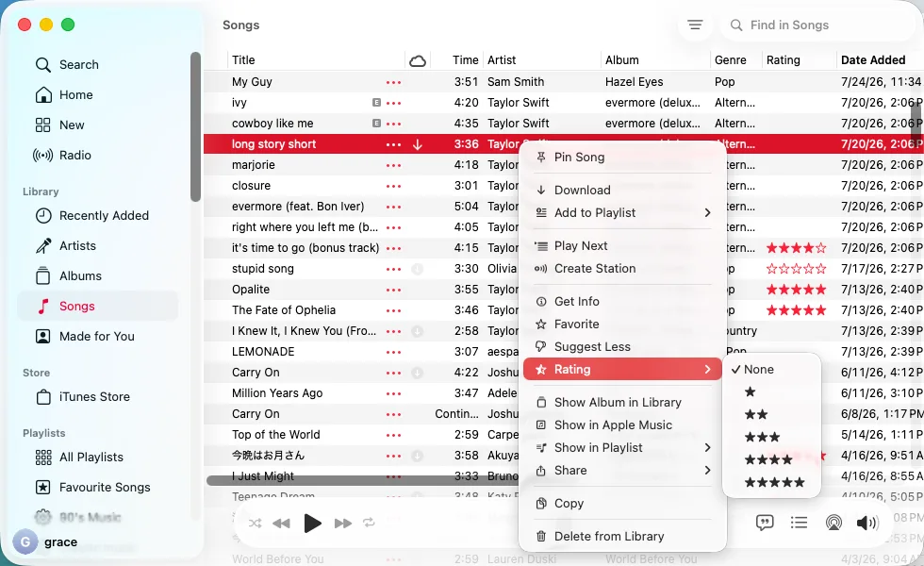Open Get Info menu item
Viewport: 924px width, 566px height.
point(622,302)
